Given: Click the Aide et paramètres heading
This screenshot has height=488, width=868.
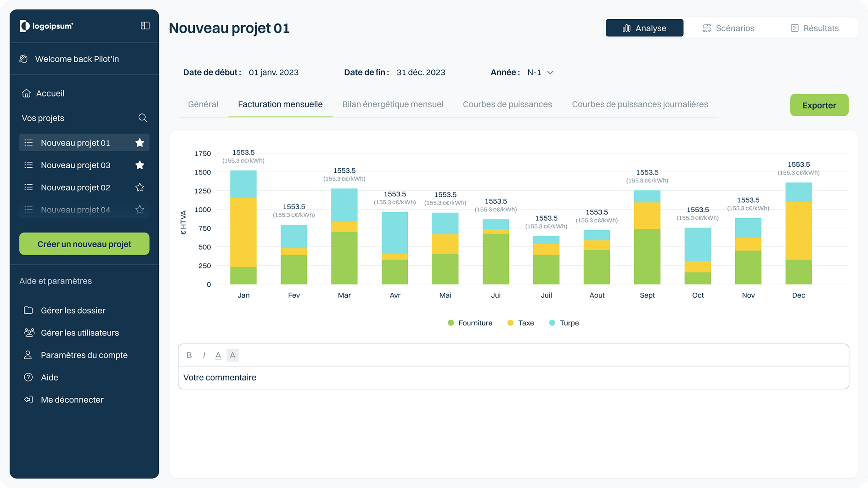Looking at the screenshot, I should click(56, 281).
